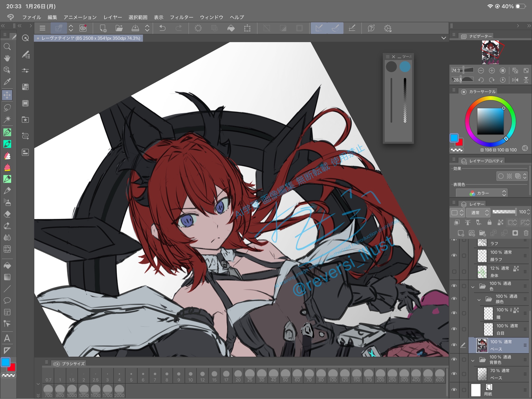Select the Magnifier zoom tool

click(x=7, y=47)
